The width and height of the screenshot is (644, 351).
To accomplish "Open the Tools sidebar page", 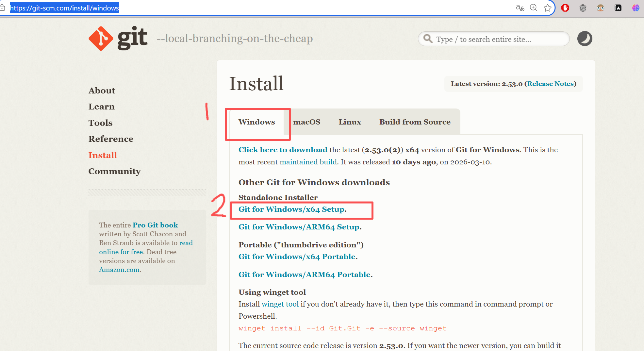I will [101, 123].
